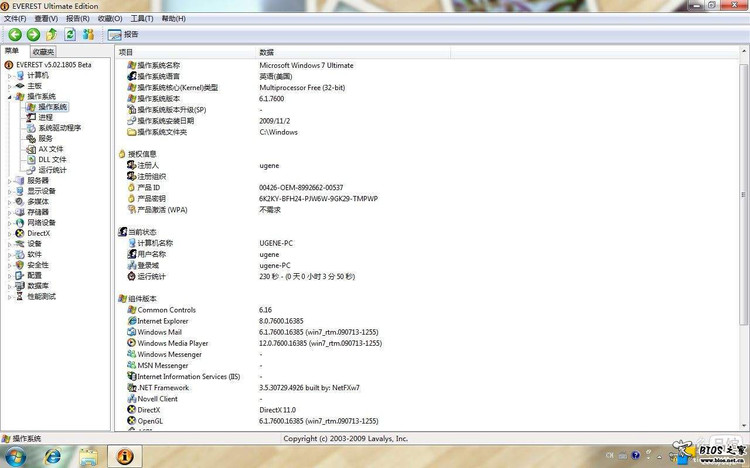Click the 性能测试 hourglass icon in tree
The height and width of the screenshot is (468, 750).
[20, 296]
